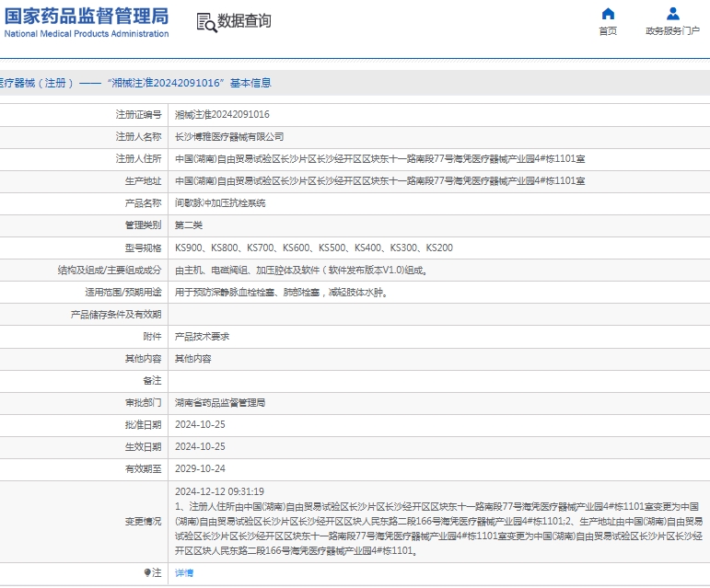Image resolution: width=710 pixels, height=588 pixels.
Task: Click the home icon above 首页
Action: click(608, 14)
